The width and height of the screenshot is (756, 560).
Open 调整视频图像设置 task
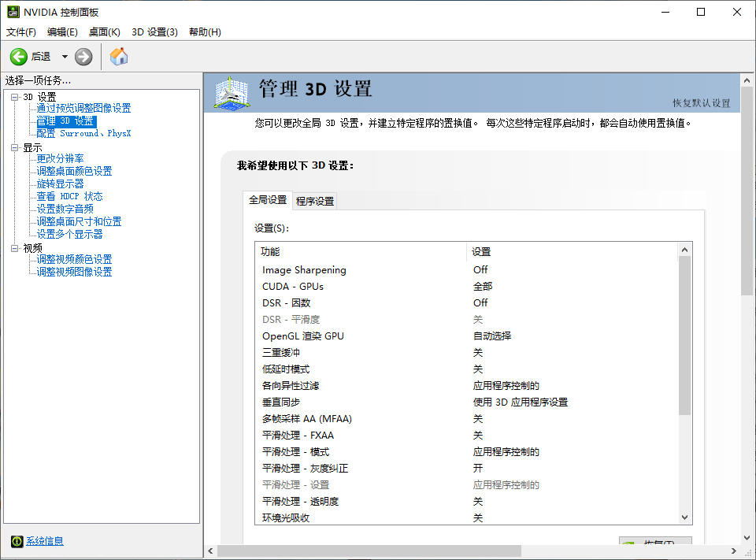74,272
